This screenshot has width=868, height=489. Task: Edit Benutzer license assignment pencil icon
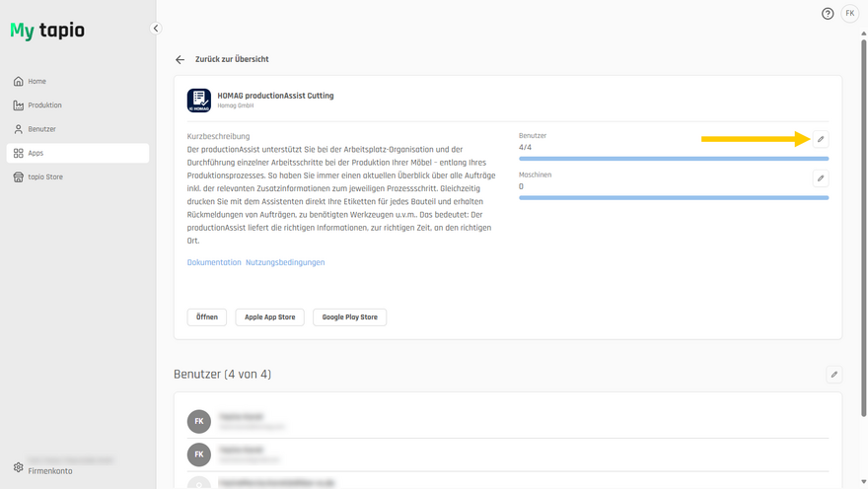tap(821, 139)
